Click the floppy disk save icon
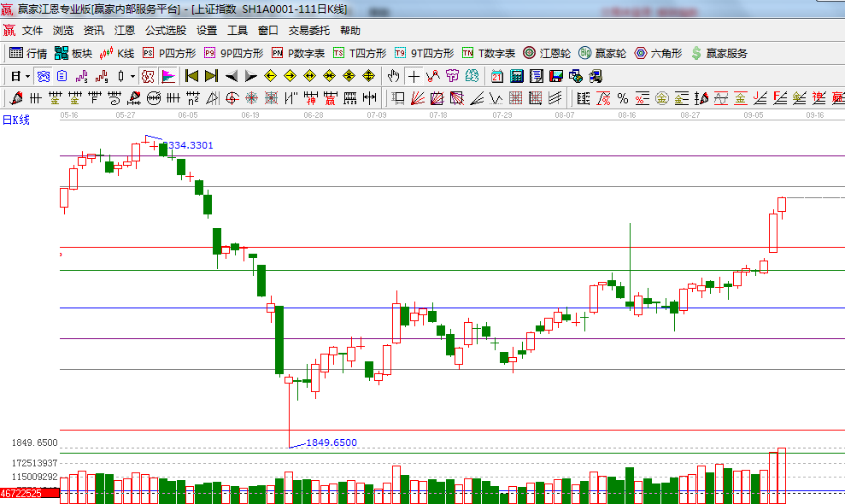Image resolution: width=845 pixels, height=504 pixels. click(x=555, y=76)
